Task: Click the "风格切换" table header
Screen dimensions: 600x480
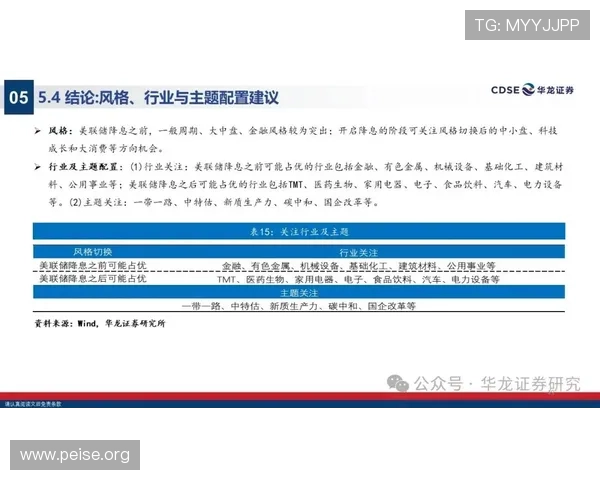Action: (x=93, y=252)
